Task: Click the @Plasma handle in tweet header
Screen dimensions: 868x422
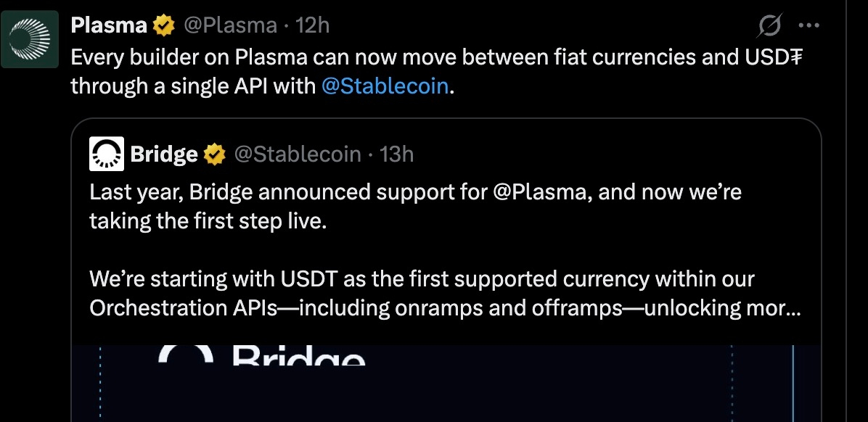Action: (x=230, y=26)
